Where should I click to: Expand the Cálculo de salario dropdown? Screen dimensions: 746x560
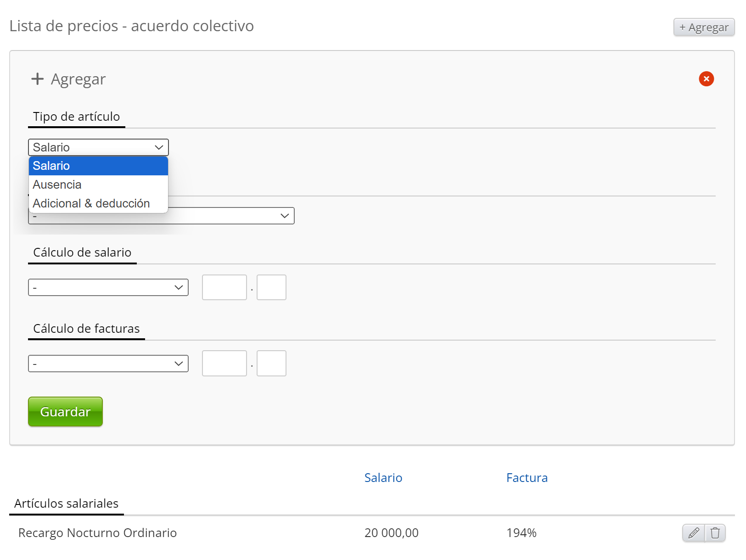click(x=108, y=288)
